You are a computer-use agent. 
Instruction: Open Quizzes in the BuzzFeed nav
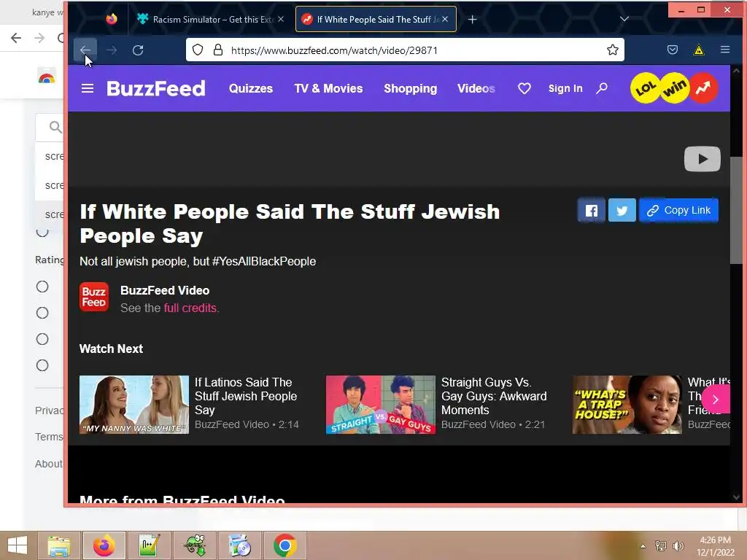[251, 88]
